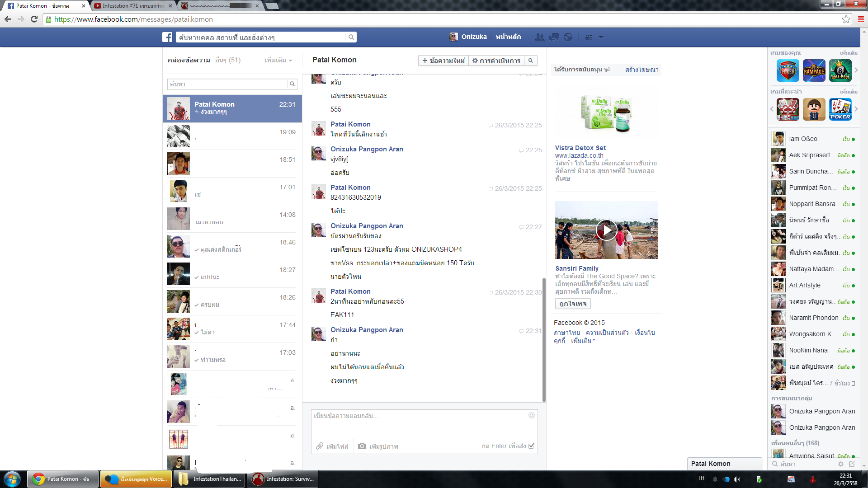Viewport: 868px width, 488px height.
Task: Open messages icon in Facebook header
Action: click(554, 37)
